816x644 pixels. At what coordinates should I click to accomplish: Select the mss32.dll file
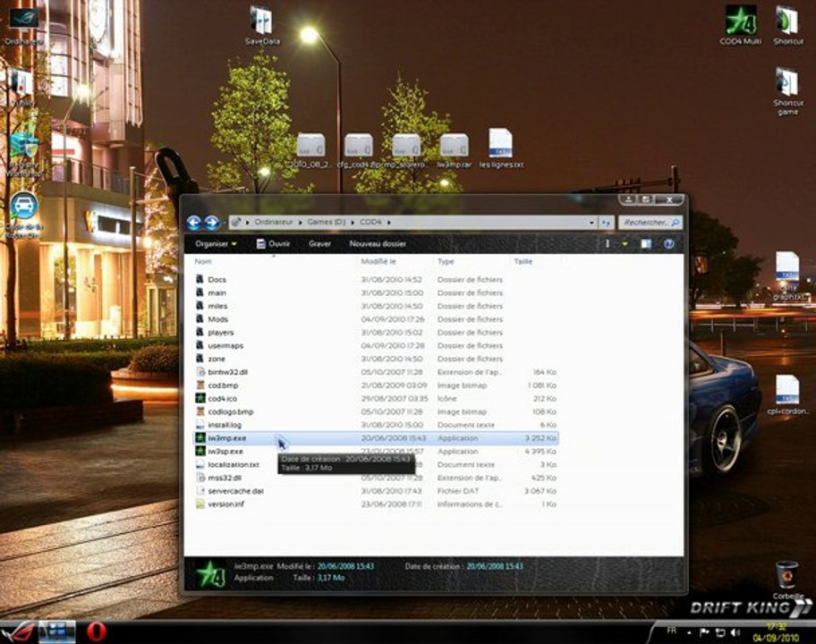click(x=225, y=478)
